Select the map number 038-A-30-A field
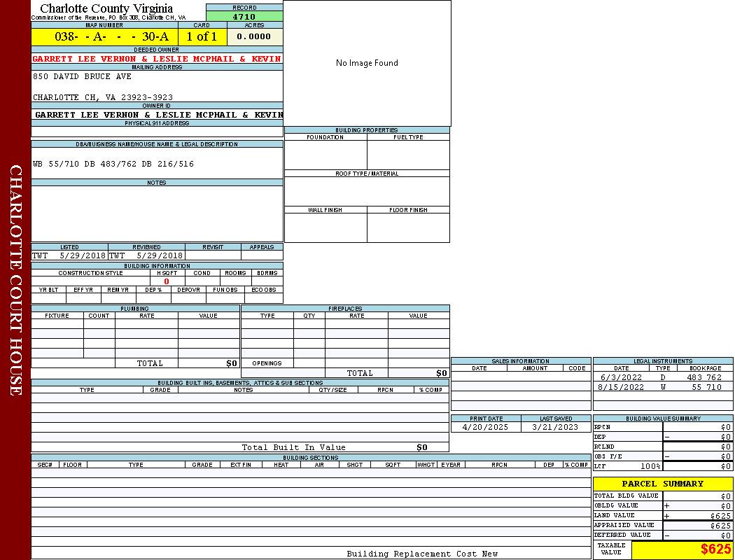This screenshot has width=735, height=560. coord(104,36)
